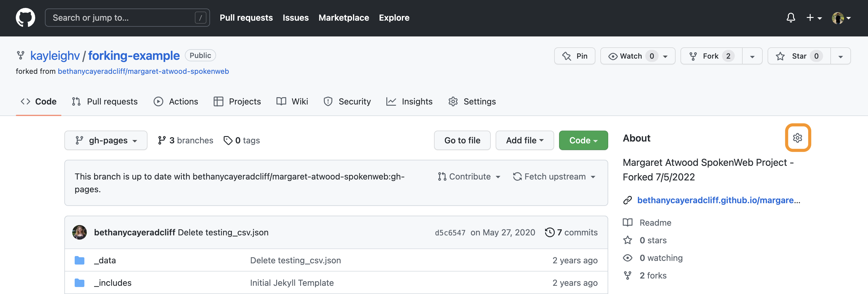Open the bethanycayeradcliff commit author name
The height and width of the screenshot is (294, 868).
[x=134, y=232]
